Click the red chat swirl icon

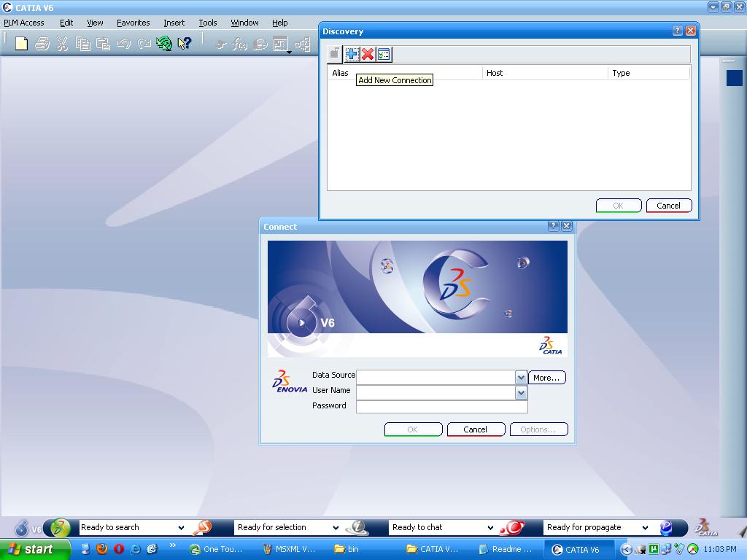tap(512, 528)
